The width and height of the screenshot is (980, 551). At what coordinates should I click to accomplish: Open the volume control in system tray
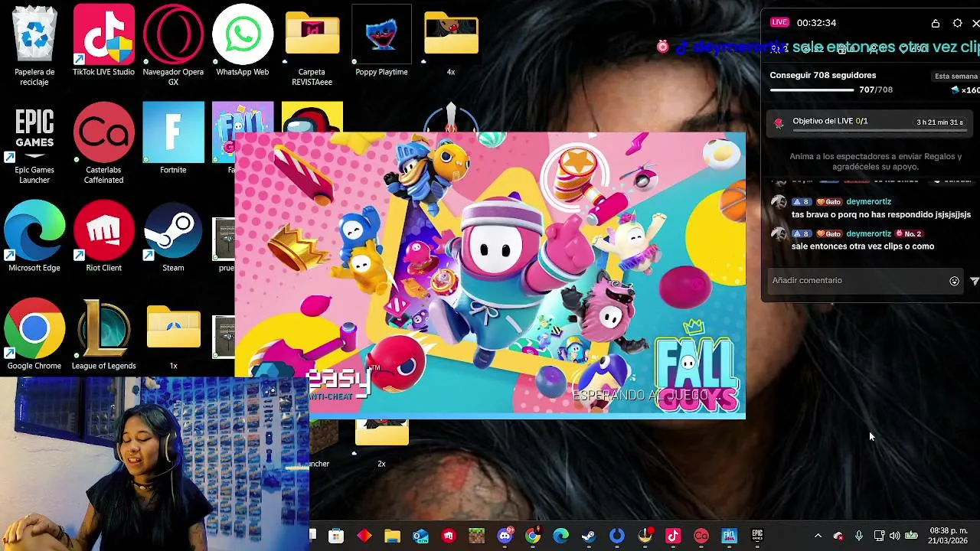(894, 536)
